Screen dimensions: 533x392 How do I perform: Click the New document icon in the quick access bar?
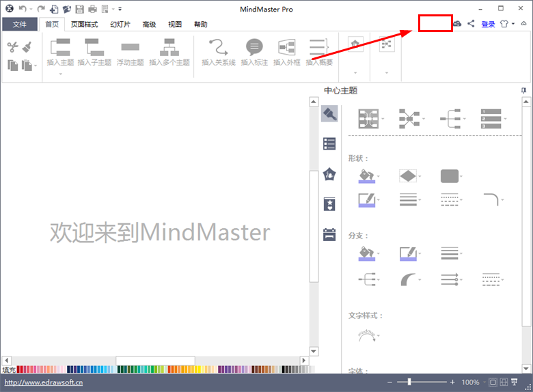54,9
